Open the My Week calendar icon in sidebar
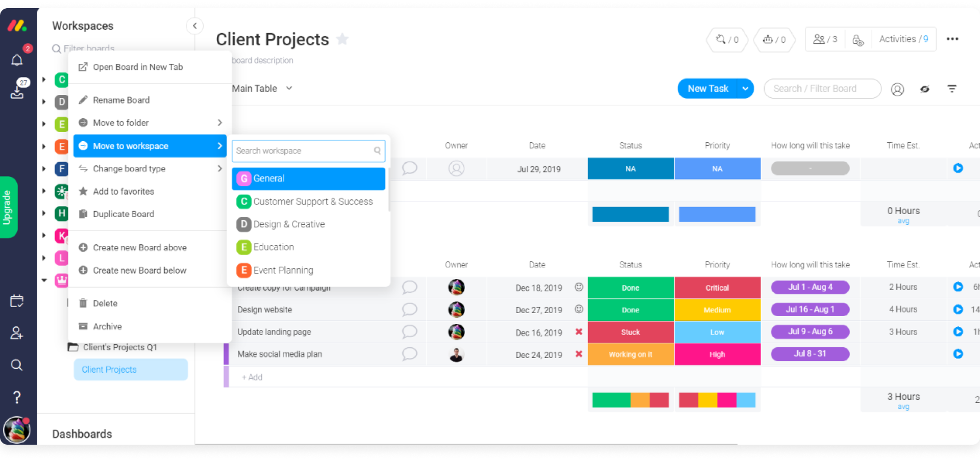Screen dimensions: 980x461 pyautogui.click(x=17, y=301)
